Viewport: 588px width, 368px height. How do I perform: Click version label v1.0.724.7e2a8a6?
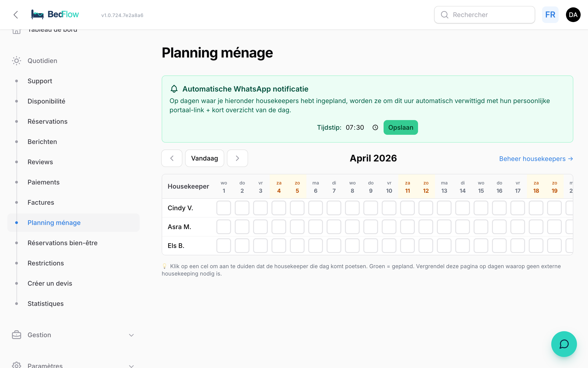tap(122, 15)
